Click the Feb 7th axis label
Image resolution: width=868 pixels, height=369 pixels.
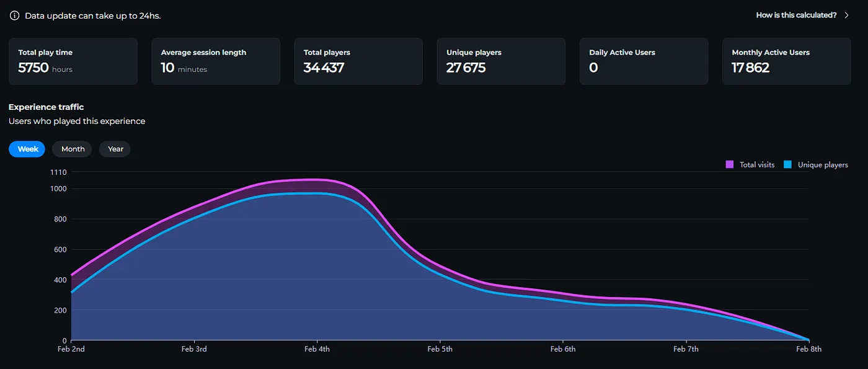[x=686, y=349]
